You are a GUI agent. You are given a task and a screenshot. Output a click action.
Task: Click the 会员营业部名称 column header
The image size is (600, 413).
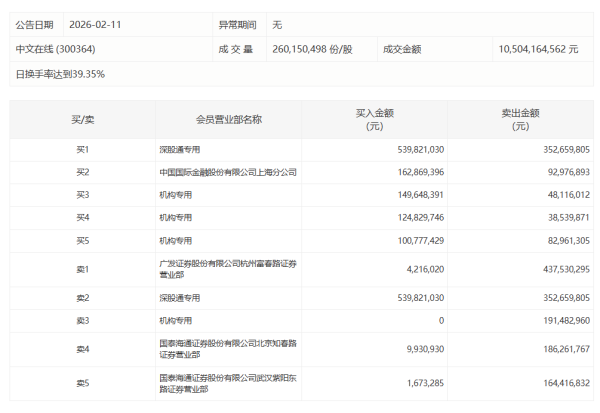click(x=229, y=120)
